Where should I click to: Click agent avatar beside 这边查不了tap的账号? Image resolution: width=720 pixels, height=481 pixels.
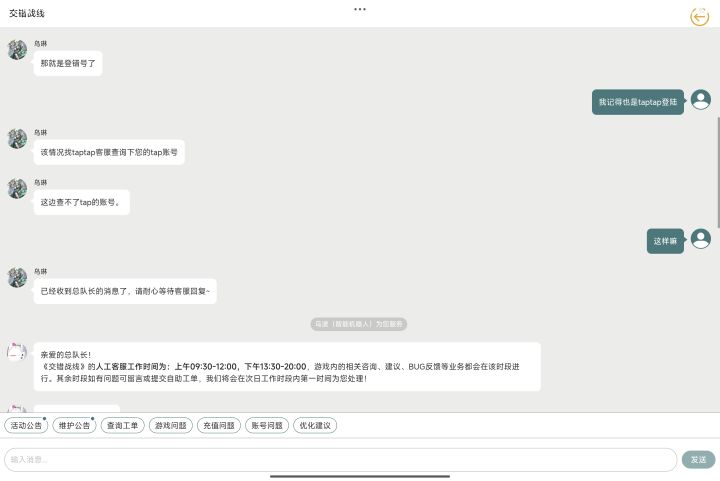[17, 189]
